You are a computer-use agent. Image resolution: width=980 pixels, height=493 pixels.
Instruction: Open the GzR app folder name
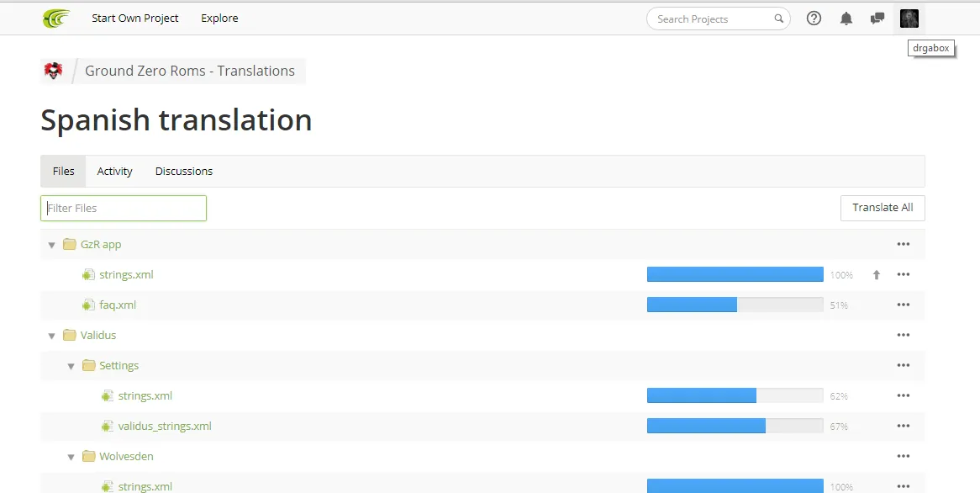101,245
